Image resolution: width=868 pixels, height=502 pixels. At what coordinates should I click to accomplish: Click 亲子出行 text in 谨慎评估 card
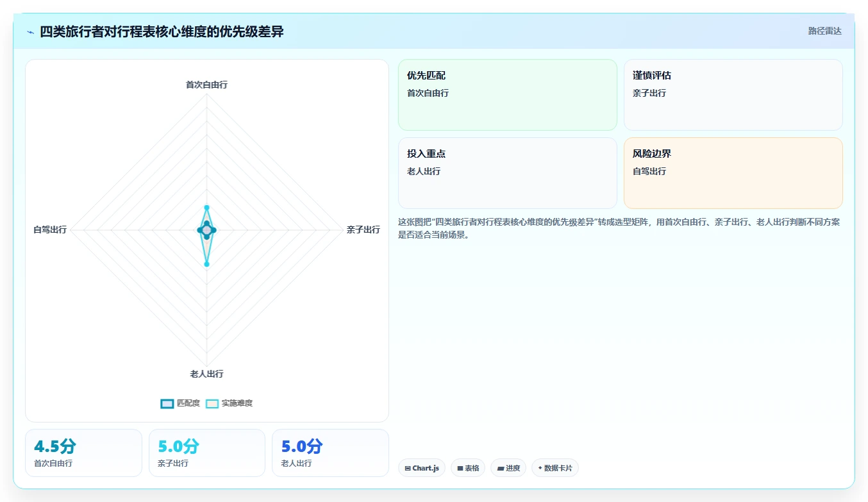tap(649, 93)
